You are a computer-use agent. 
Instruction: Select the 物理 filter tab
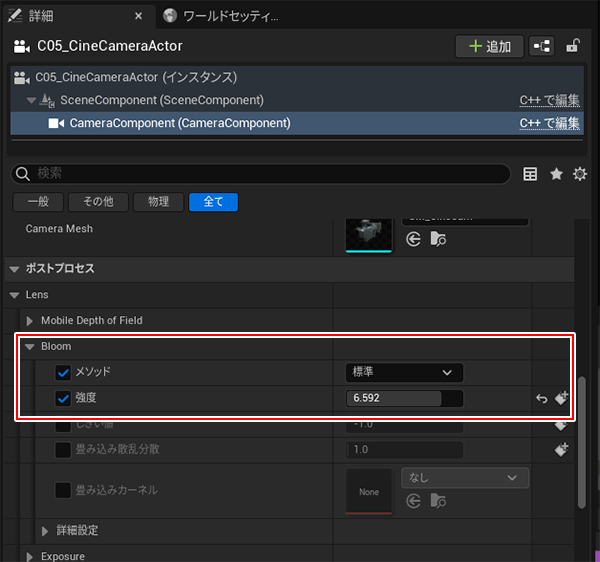click(x=158, y=201)
